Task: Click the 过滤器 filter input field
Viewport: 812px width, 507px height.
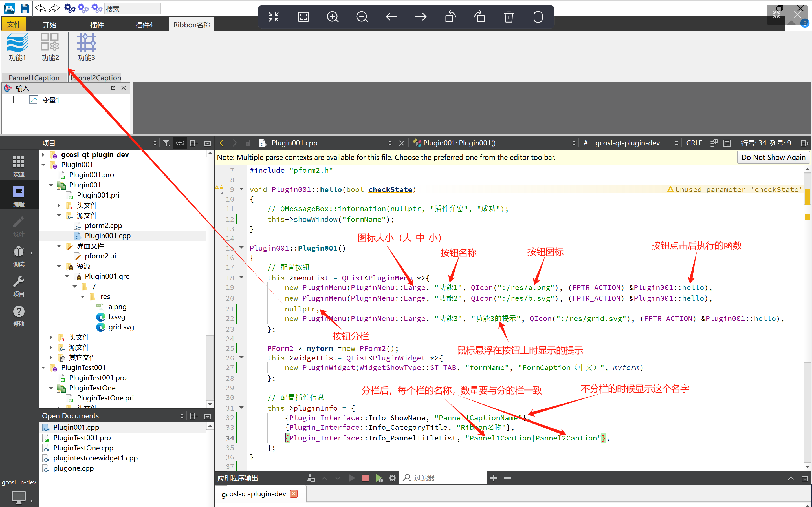Action: pyautogui.click(x=446, y=478)
